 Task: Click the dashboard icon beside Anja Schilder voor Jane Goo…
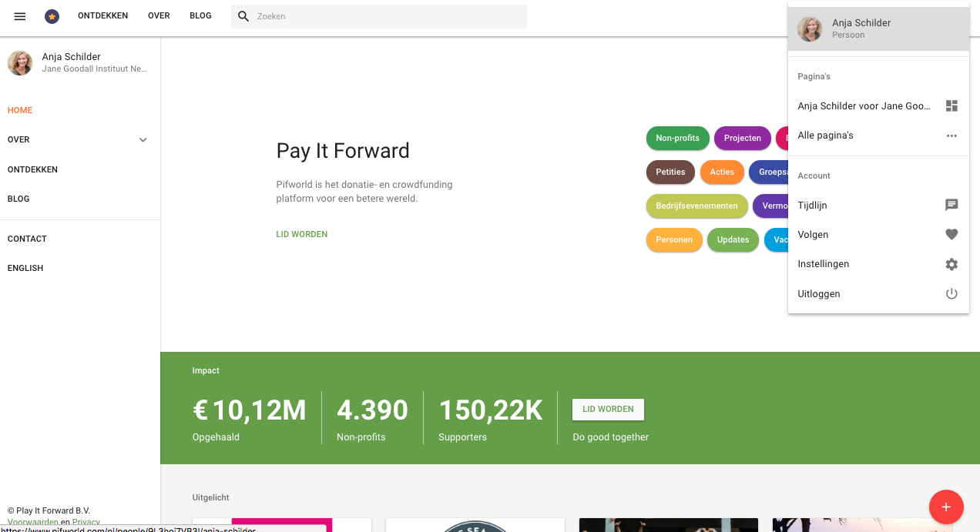[951, 106]
